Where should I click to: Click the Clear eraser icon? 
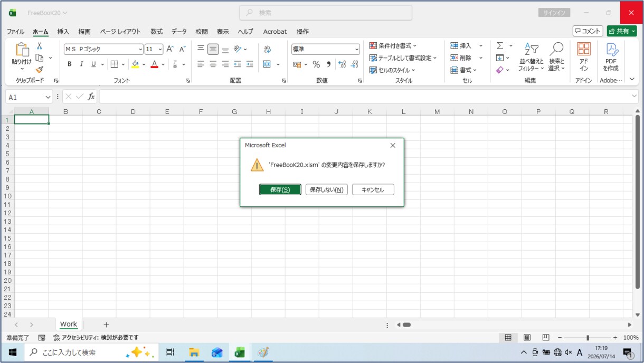click(x=500, y=70)
